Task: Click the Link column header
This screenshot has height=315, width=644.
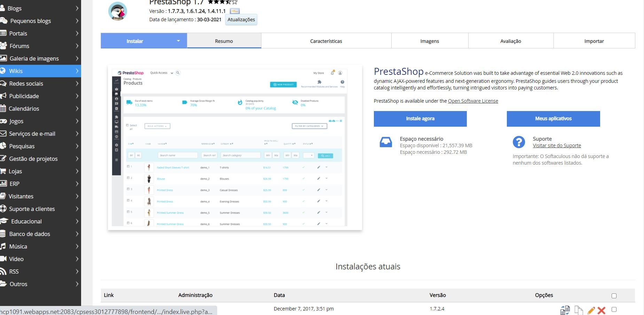Action: (x=109, y=295)
